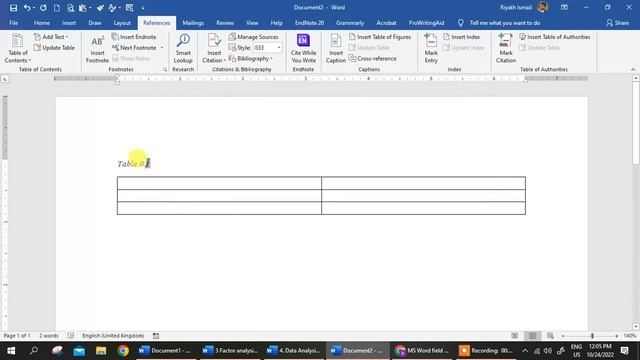Screen dimensions: 640x360
Task: Click the vertical scrollbar down arrow
Action: point(636,327)
